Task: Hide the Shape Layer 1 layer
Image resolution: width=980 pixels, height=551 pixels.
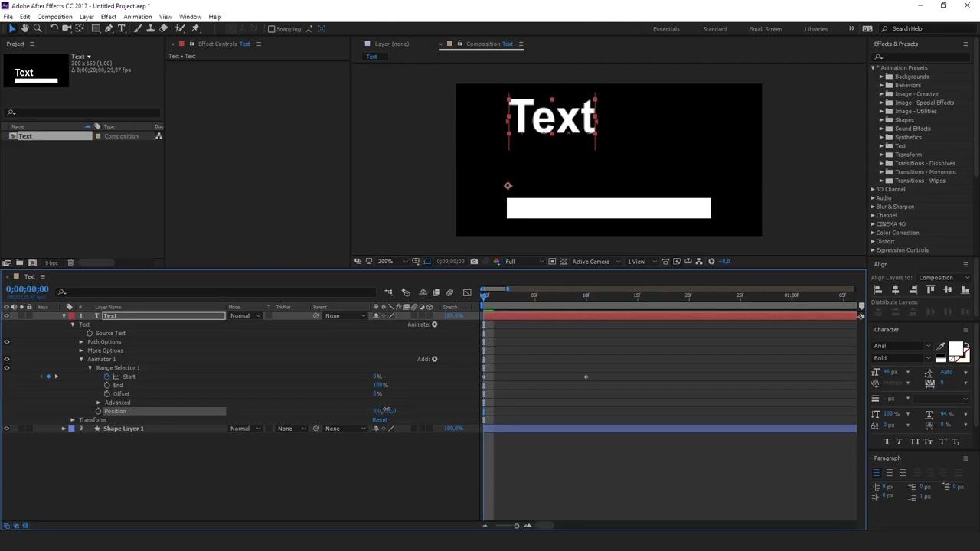Action: (x=7, y=429)
